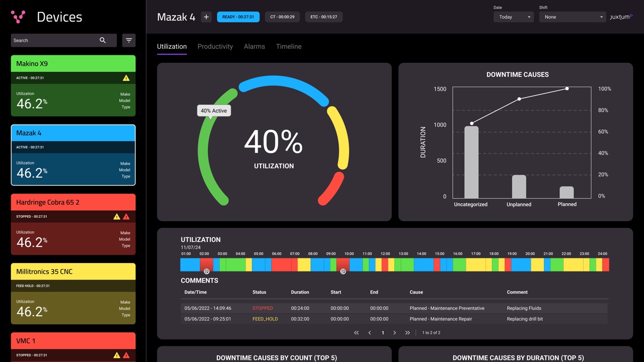Go to next comments page
The image size is (644, 362).
[394, 333]
